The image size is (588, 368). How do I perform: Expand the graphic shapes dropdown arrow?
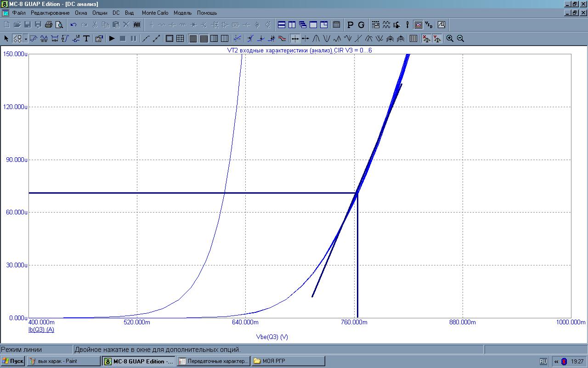pyautogui.click(x=25, y=39)
